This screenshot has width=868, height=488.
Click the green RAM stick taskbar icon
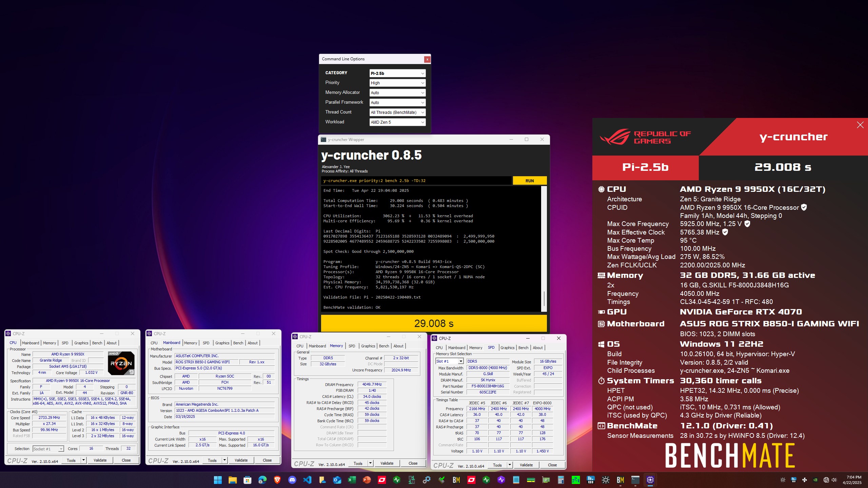tap(531, 480)
